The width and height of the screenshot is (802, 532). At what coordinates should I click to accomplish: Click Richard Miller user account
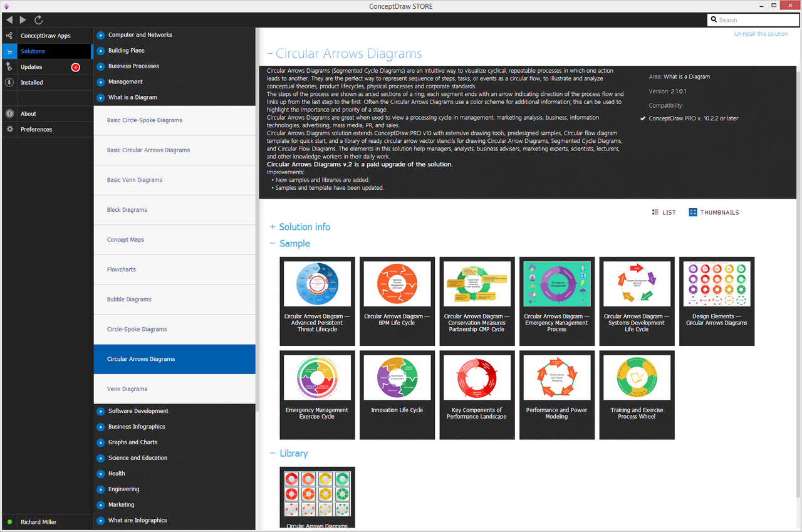(46, 522)
